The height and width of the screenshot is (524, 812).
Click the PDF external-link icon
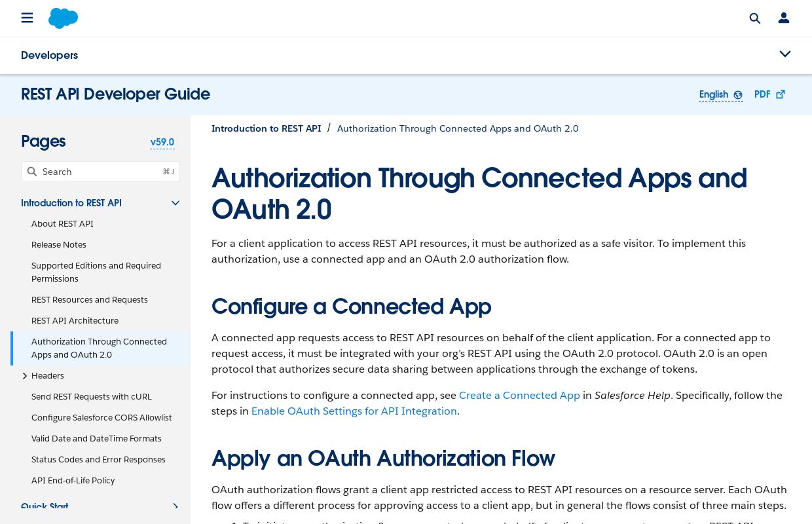point(781,94)
